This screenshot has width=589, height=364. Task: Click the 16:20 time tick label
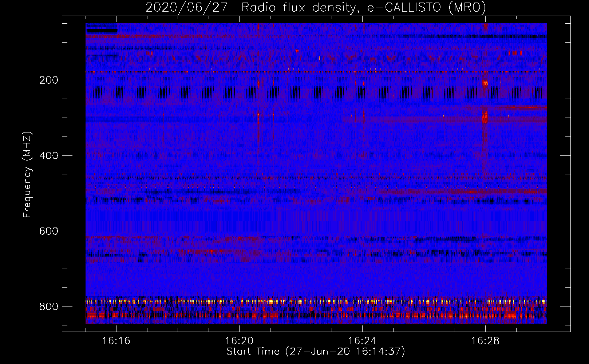click(x=239, y=341)
